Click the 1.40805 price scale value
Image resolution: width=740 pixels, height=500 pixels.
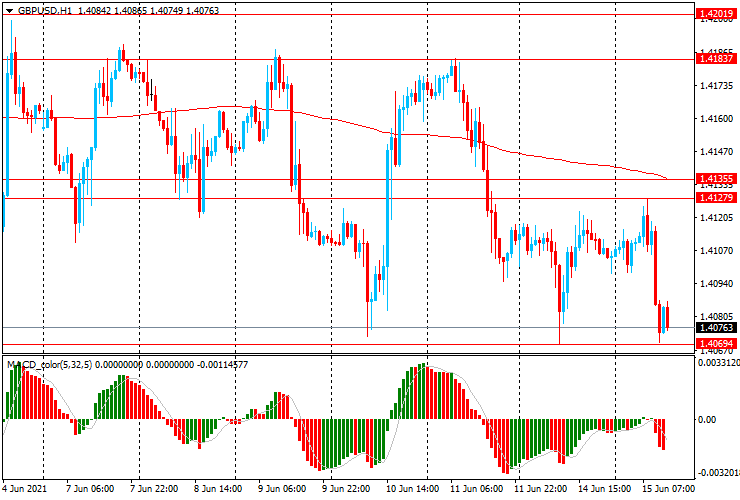pos(717,317)
